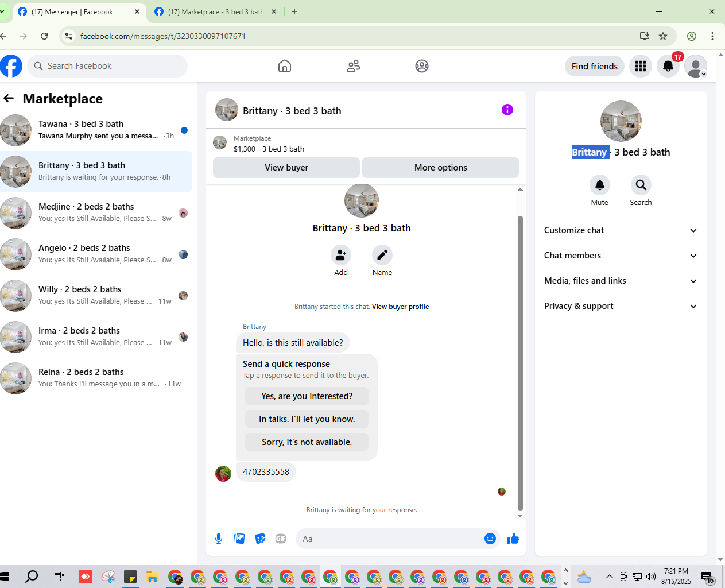The image size is (725, 588).
Task: Bookmark this page star icon
Action: (663, 36)
